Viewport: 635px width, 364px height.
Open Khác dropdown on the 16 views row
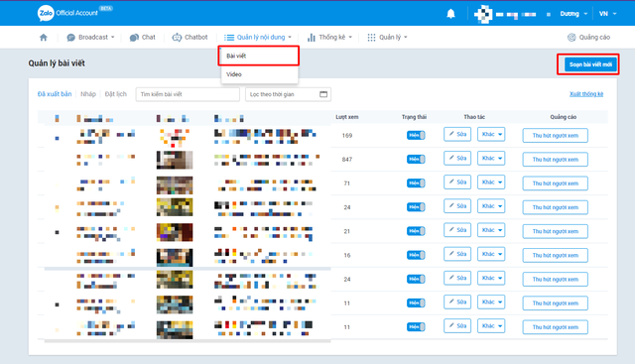tap(491, 254)
